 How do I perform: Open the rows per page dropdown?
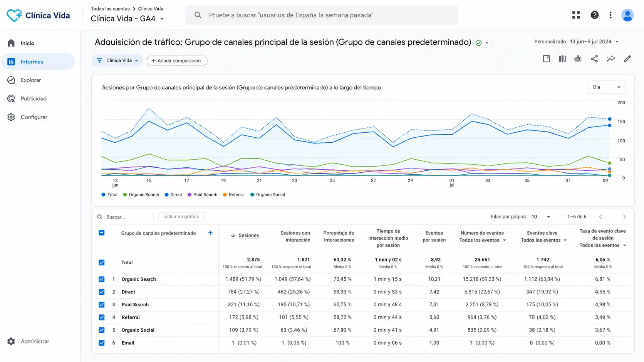pyautogui.click(x=541, y=217)
